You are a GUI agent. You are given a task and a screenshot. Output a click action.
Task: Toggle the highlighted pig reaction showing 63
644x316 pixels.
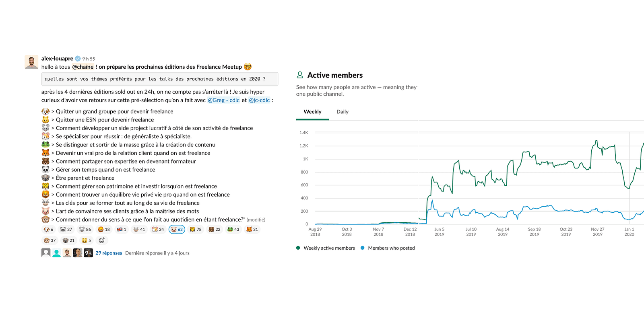tap(177, 230)
